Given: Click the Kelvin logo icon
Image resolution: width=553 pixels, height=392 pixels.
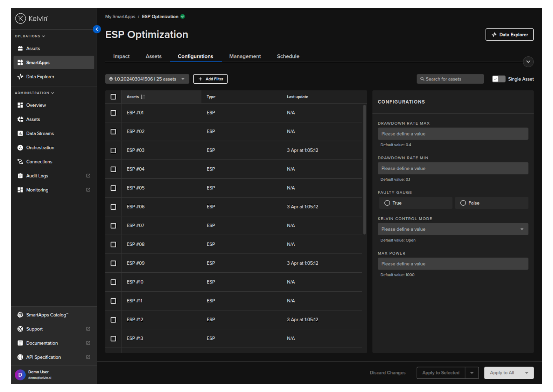Looking at the screenshot, I should [21, 19].
